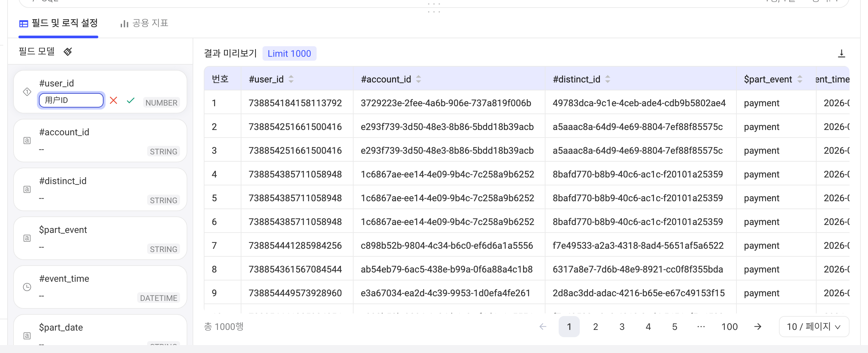Sort the $part_event column
The height and width of the screenshot is (353, 868).
[x=800, y=79]
